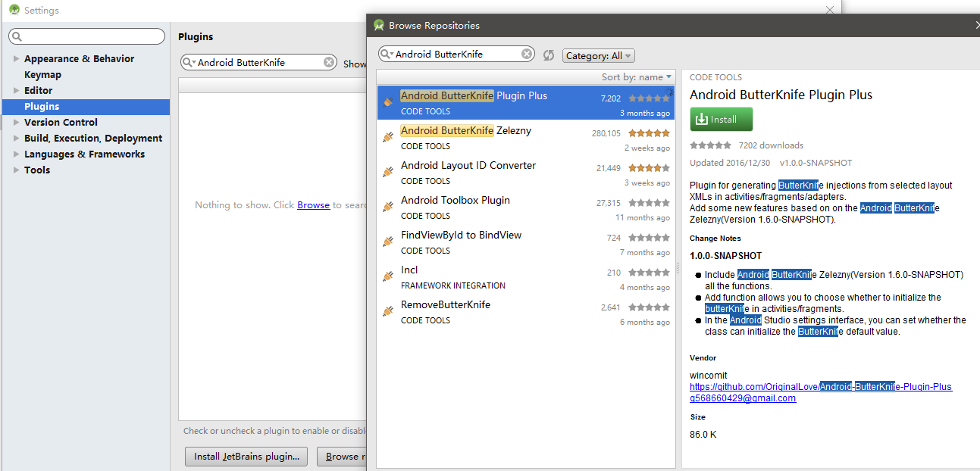Click star rating of Android ButterKnife Zelezny
Image resolution: width=980 pixels, height=471 pixels.
coord(649,133)
